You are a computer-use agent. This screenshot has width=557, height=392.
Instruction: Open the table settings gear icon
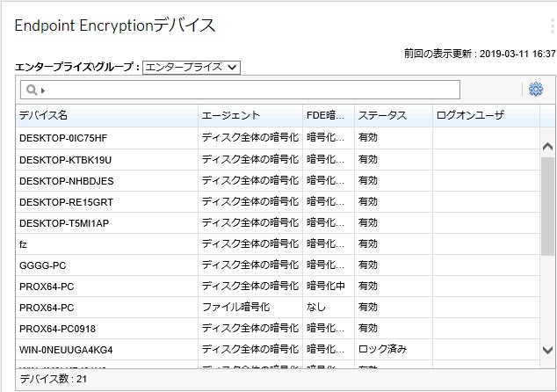(x=535, y=90)
